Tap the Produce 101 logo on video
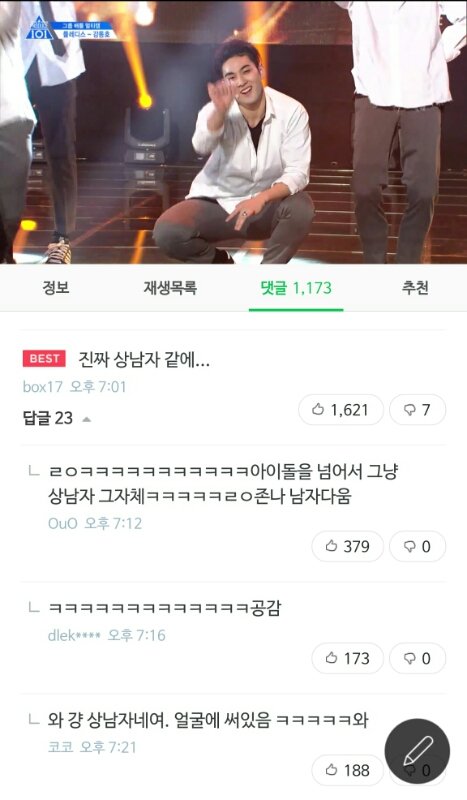The height and width of the screenshot is (800, 467). [x=38, y=28]
